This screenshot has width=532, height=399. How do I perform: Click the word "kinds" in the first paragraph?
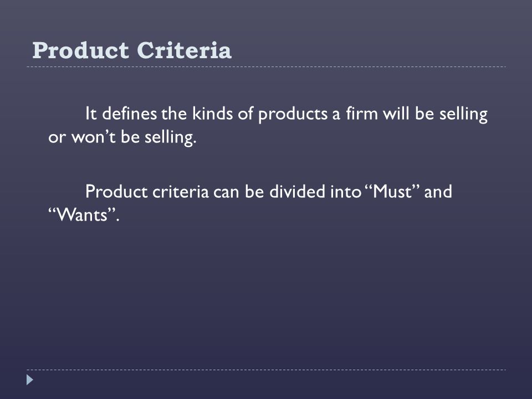212,113
